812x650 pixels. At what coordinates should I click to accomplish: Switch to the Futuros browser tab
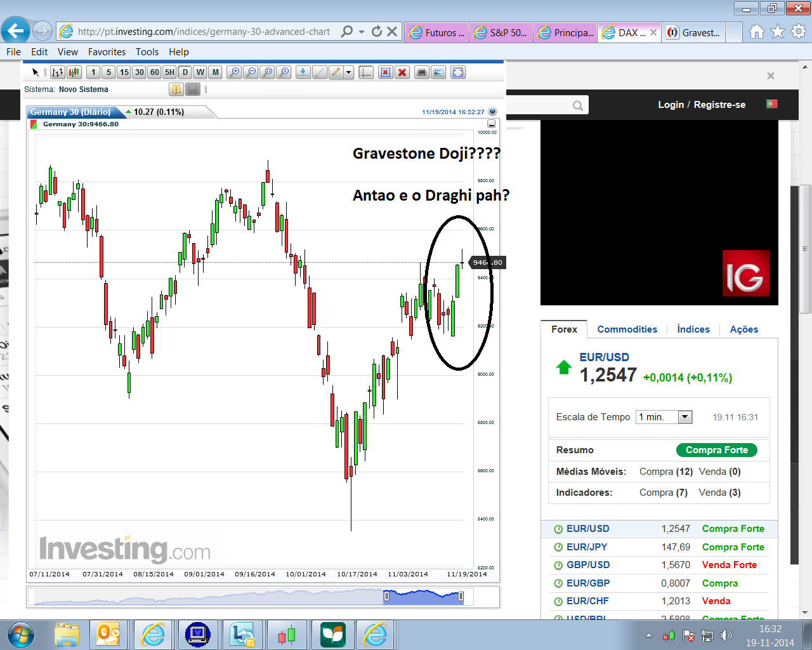click(436, 32)
